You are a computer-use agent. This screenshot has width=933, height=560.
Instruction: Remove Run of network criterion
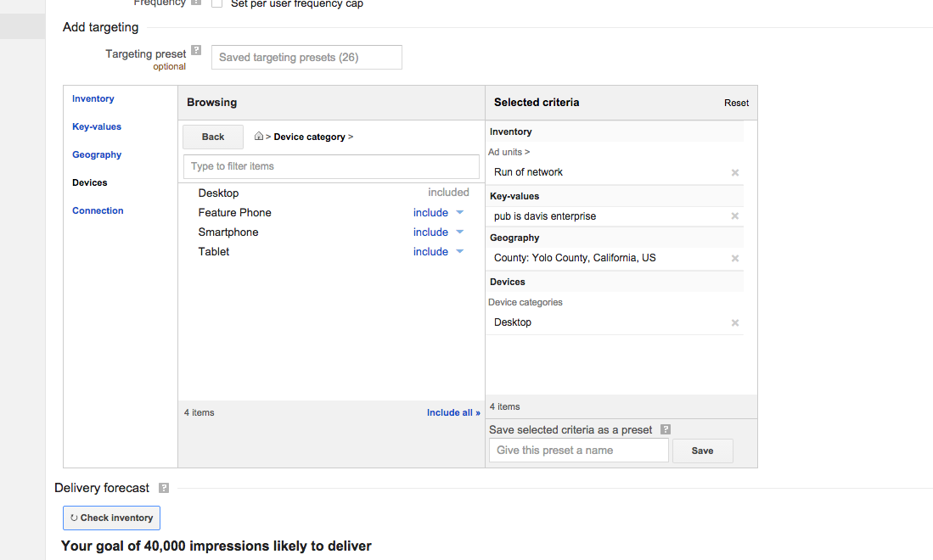click(x=735, y=172)
